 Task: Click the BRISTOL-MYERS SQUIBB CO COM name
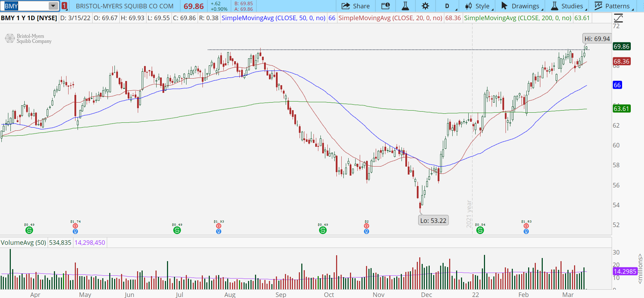[125, 6]
